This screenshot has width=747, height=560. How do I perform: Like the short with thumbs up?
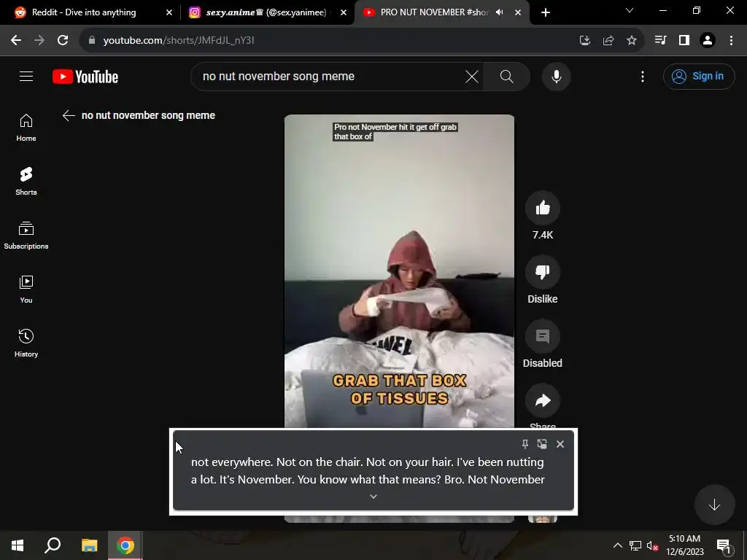click(x=543, y=208)
